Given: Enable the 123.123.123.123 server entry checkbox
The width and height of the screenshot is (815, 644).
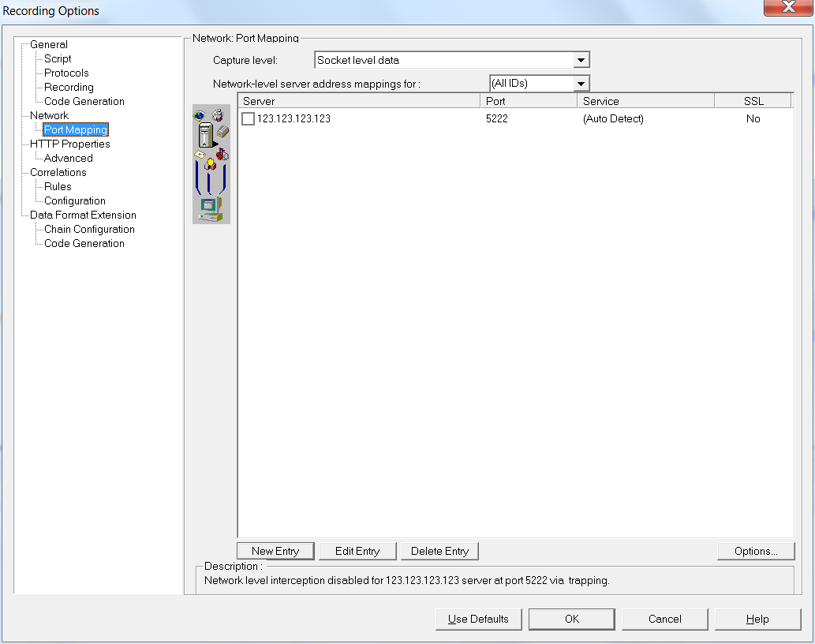Looking at the screenshot, I should [x=248, y=119].
